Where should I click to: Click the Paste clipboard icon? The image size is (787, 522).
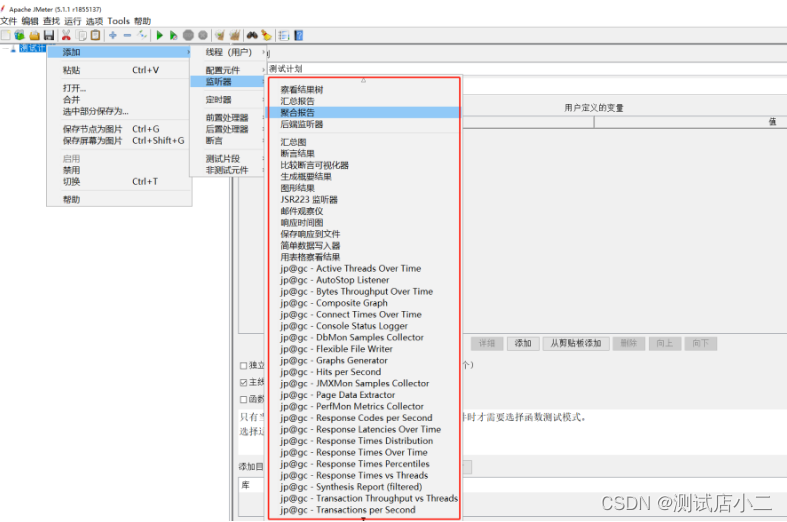click(x=95, y=35)
